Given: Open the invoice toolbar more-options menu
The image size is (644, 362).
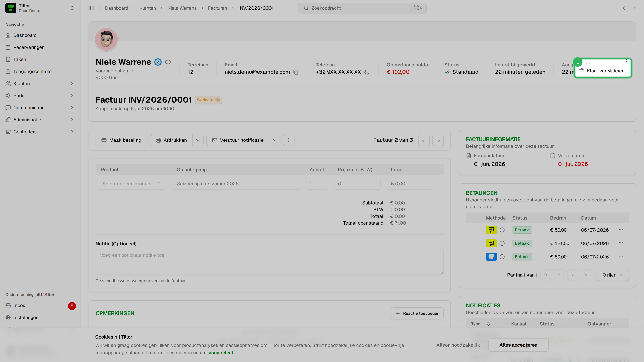Looking at the screenshot, I should [x=289, y=140].
